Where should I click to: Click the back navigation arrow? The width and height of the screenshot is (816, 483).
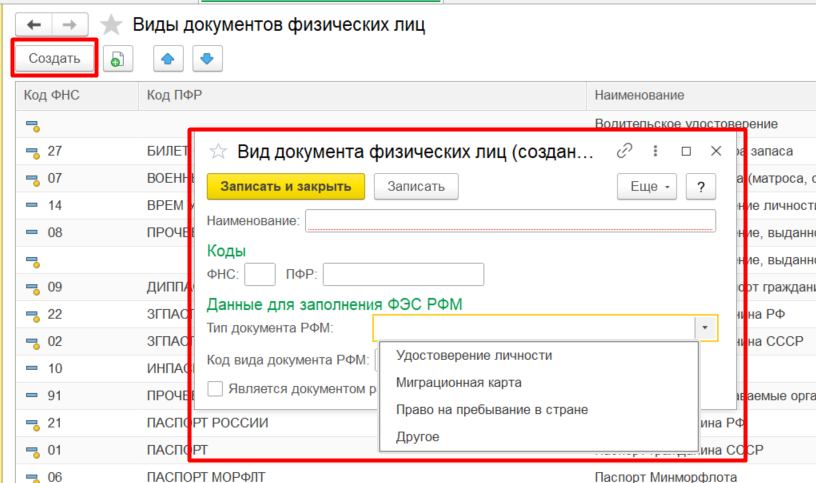tap(35, 25)
